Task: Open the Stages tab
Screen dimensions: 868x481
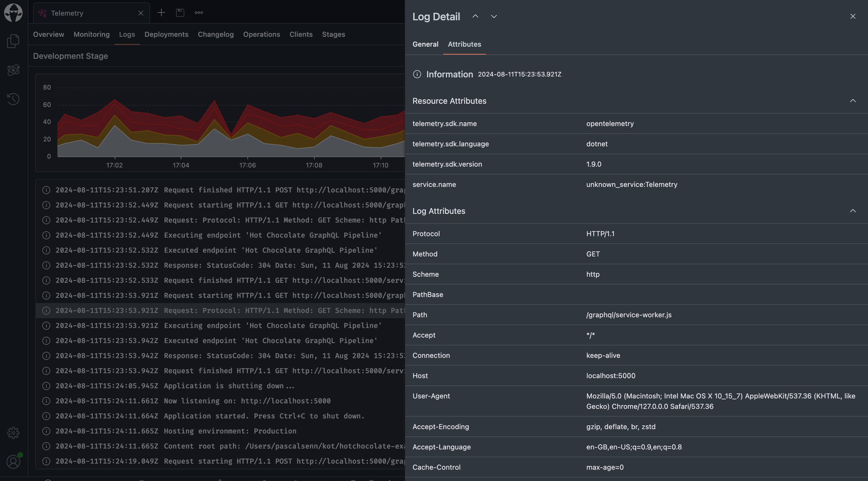Action: point(333,34)
